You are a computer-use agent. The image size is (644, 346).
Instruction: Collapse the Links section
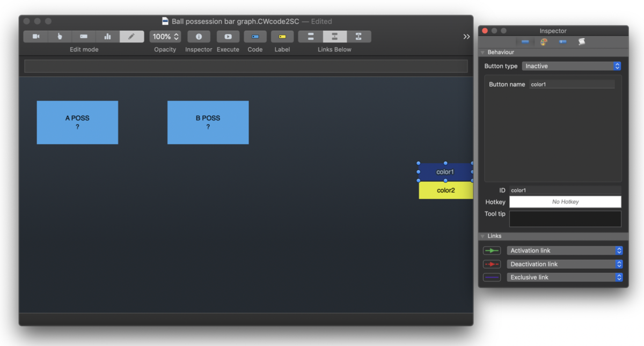(x=483, y=236)
